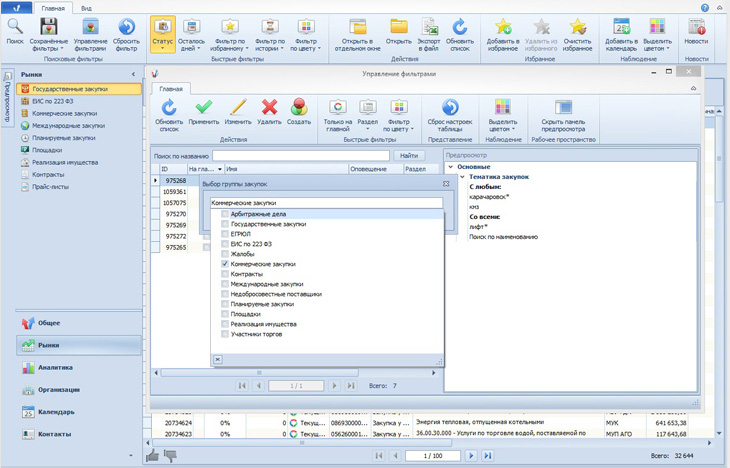Screen dimensions: 730x468
Task: Click the Применить green checkmark icon
Action: [204, 109]
